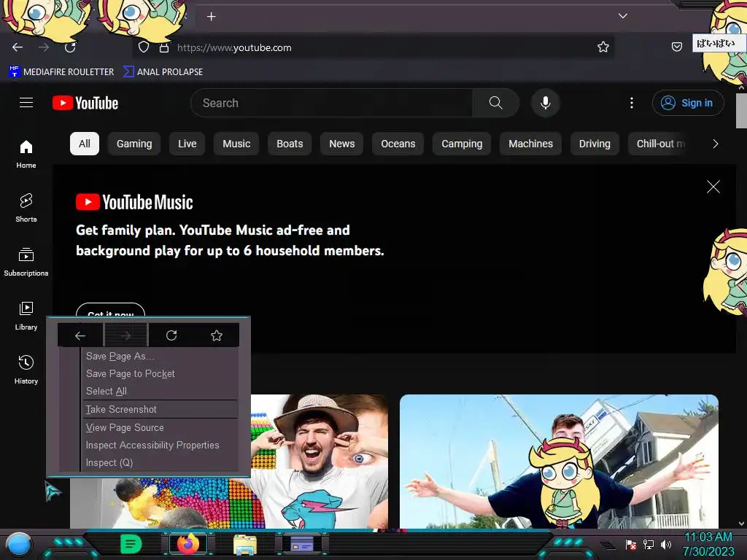Click context menu back arrow

point(80,335)
